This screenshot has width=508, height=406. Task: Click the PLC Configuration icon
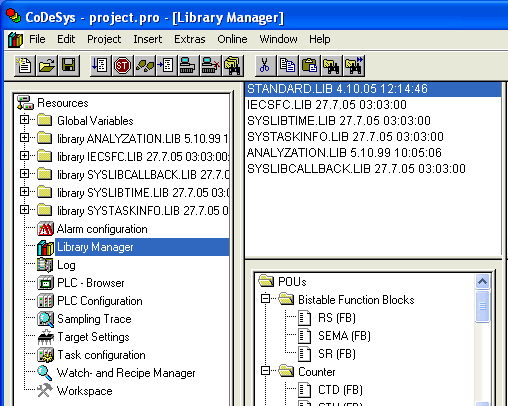tap(45, 301)
